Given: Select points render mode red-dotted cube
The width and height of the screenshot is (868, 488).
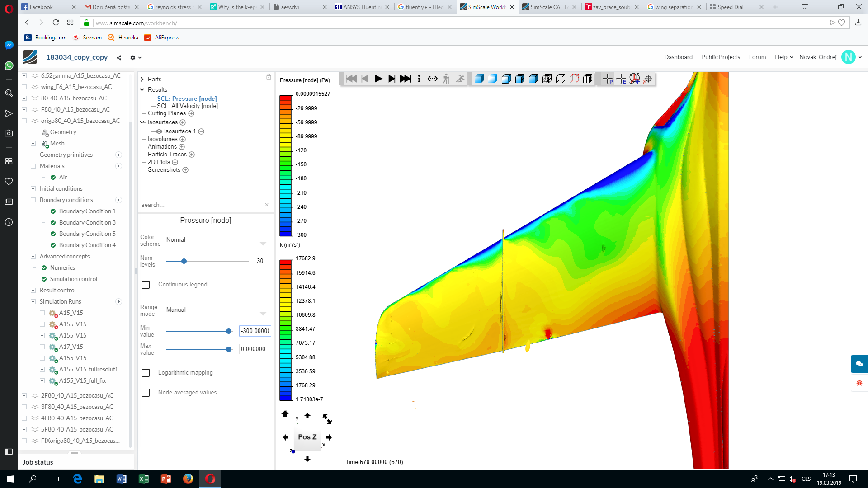Looking at the screenshot, I should coord(574,79).
